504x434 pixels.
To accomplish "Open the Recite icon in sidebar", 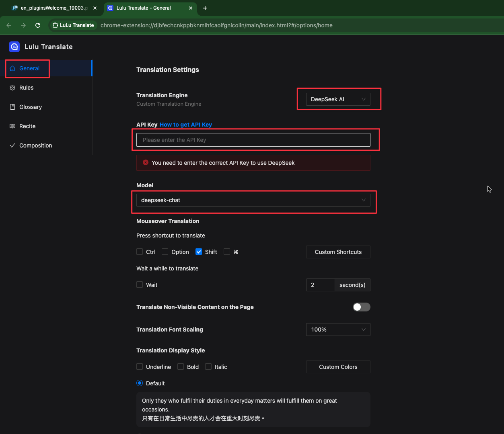I will pos(12,126).
